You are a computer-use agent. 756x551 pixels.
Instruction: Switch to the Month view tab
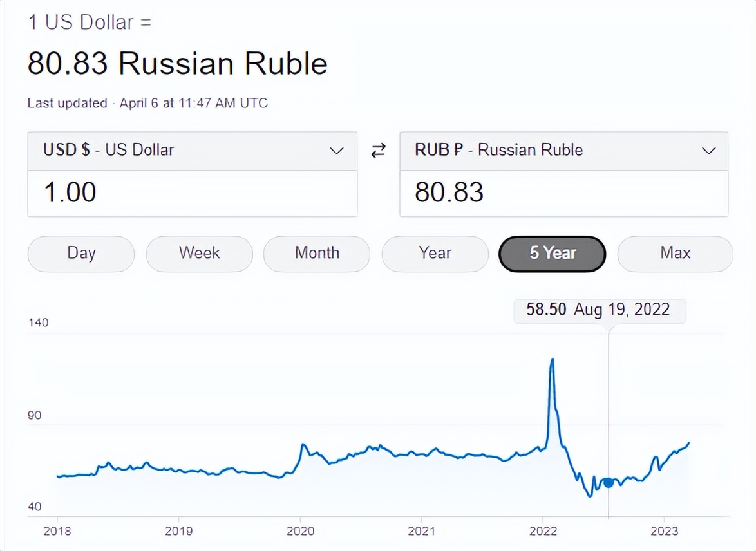click(316, 254)
